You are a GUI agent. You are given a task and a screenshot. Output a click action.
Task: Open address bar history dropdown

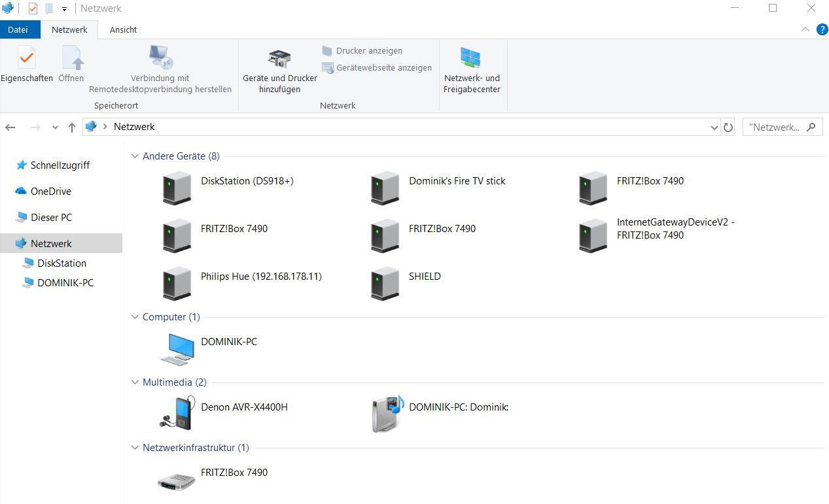714,127
